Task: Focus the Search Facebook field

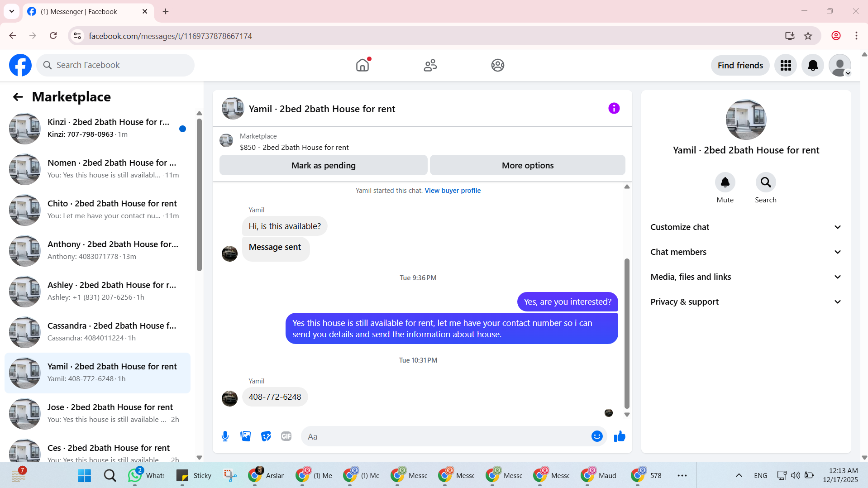Action: tap(115, 65)
